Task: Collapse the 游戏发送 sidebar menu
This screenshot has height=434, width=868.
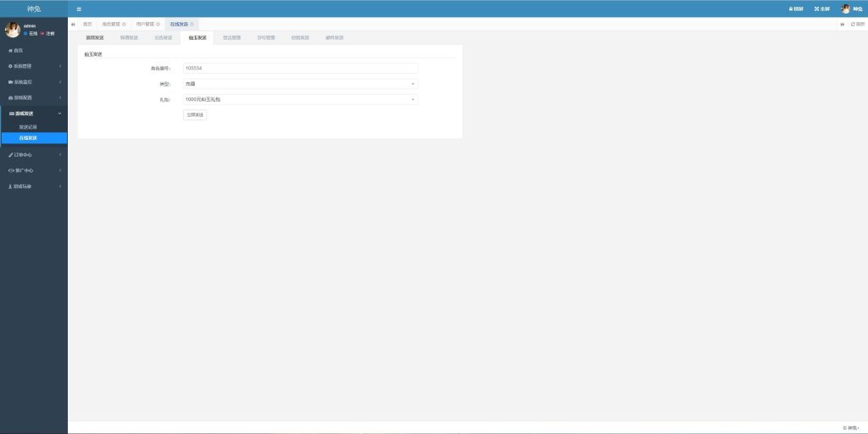Action: (x=33, y=113)
